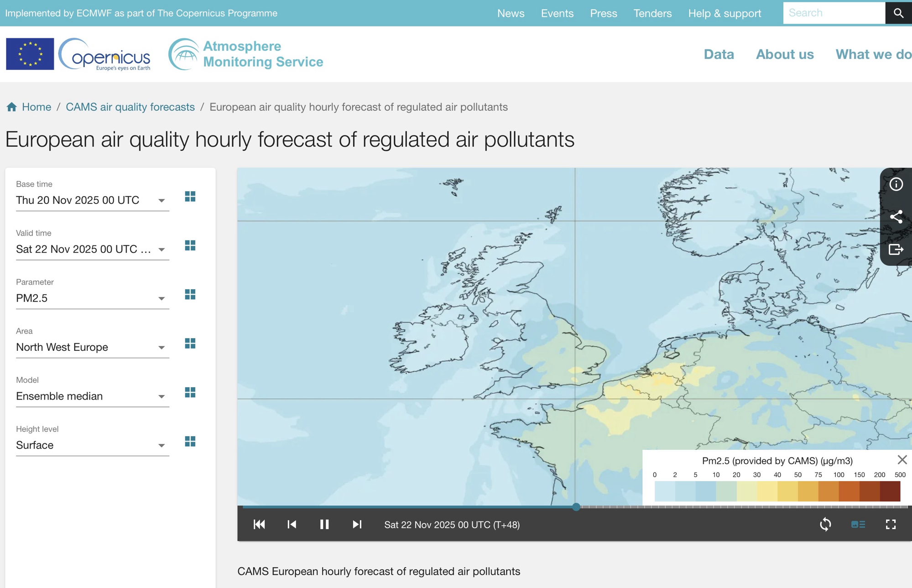
Task: Go to CAMS air quality forecasts breadcrumb
Action: point(130,107)
